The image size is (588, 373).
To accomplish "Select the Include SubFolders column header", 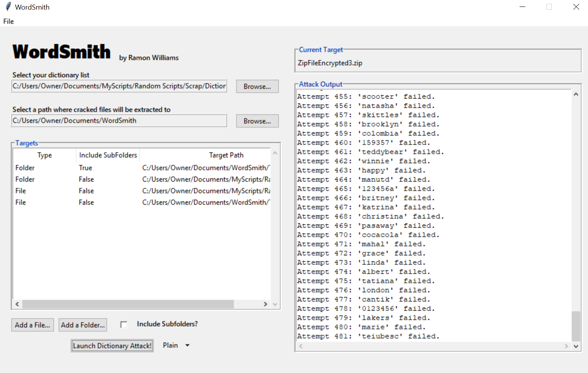I will click(x=108, y=155).
